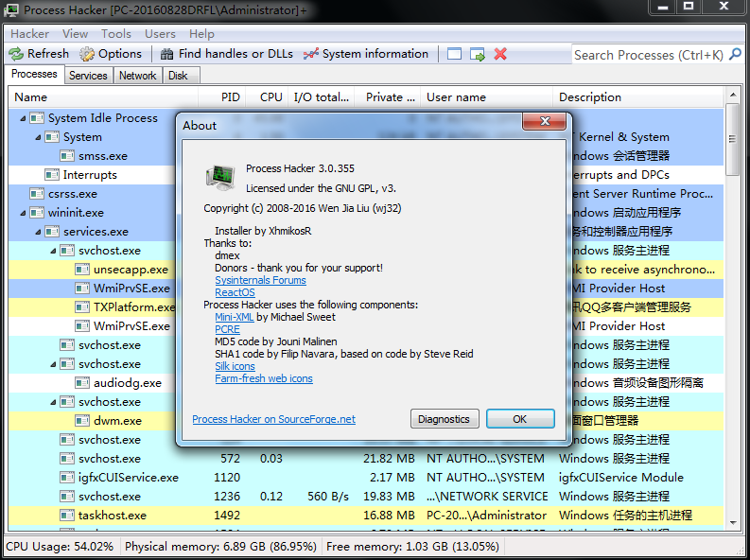Screen dimensions: 750x560
Task: Open the View menu
Action: click(75, 34)
